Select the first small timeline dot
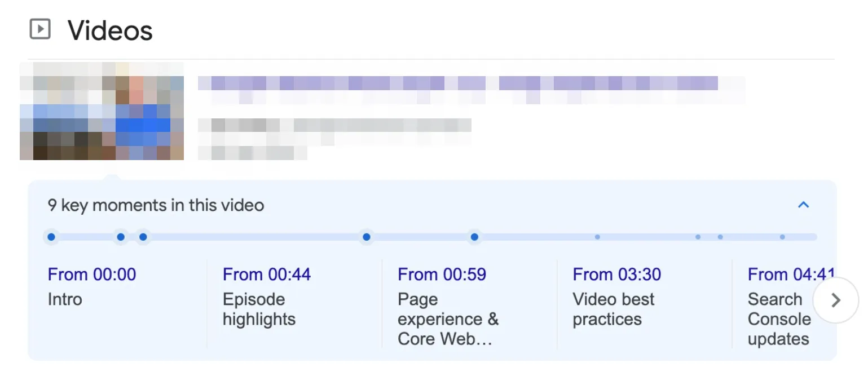The height and width of the screenshot is (376, 868). 597,237
